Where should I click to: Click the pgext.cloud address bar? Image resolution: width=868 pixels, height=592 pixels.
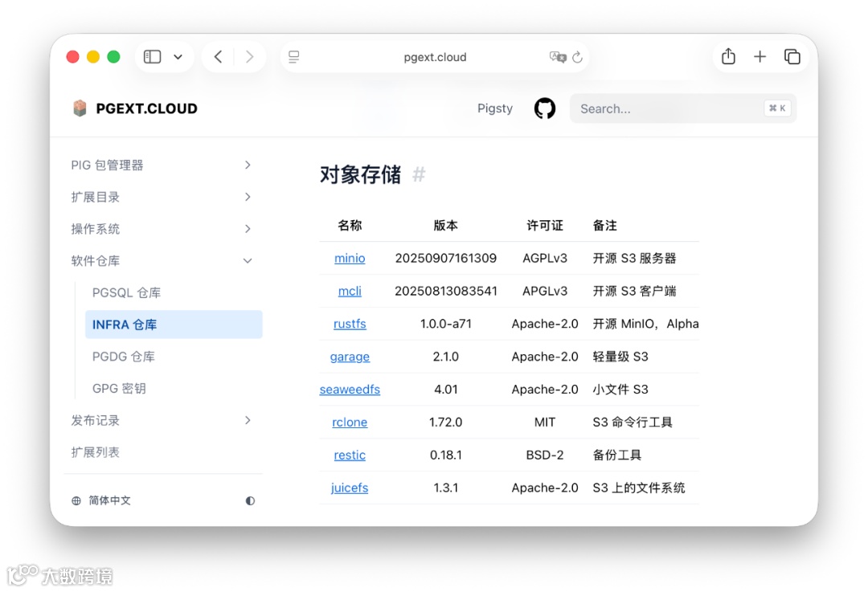(435, 57)
